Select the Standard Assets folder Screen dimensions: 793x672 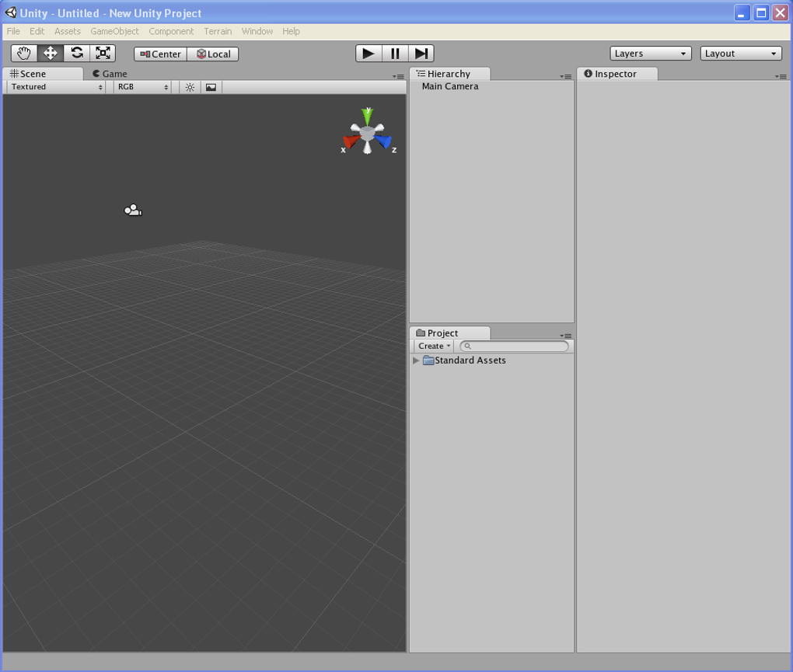464,360
